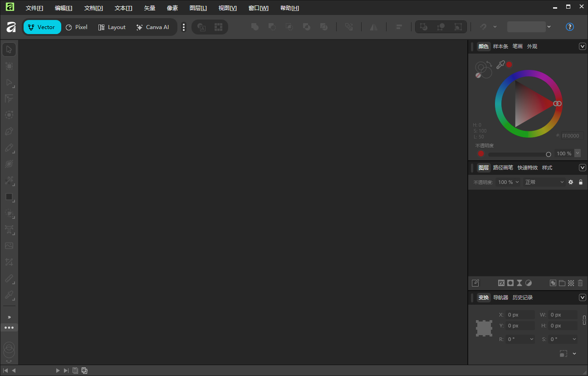This screenshot has height=376, width=588.
Task: Collapse the 颜色 panel with its chevron
Action: pos(583,46)
